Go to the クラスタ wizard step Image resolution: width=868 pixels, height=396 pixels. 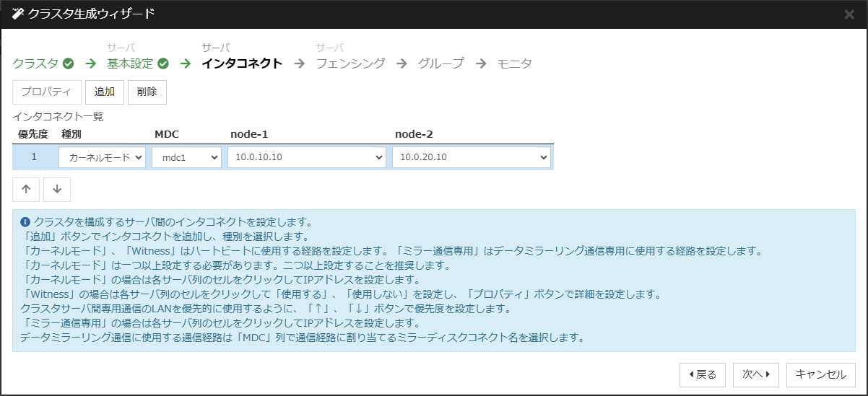[x=35, y=63]
